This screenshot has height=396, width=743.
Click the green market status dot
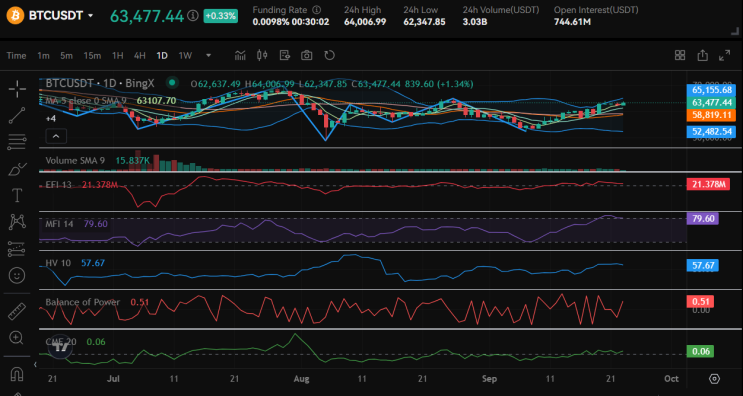[x=172, y=83]
